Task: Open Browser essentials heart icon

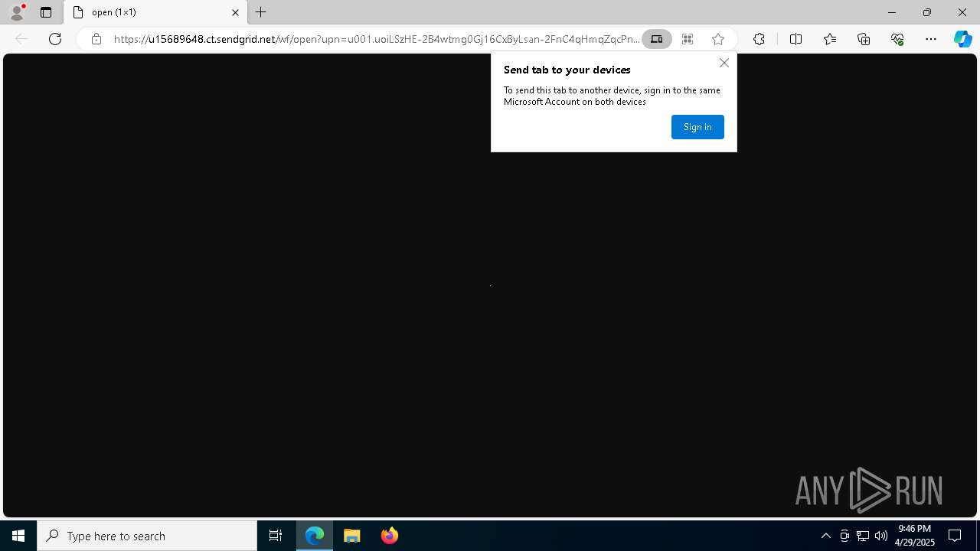Action: [x=897, y=39]
